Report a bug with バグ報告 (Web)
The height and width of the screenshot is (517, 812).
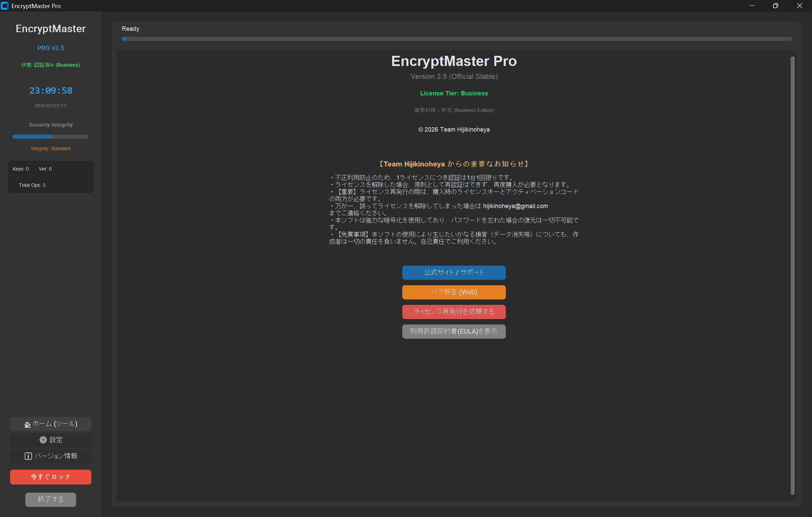point(454,292)
